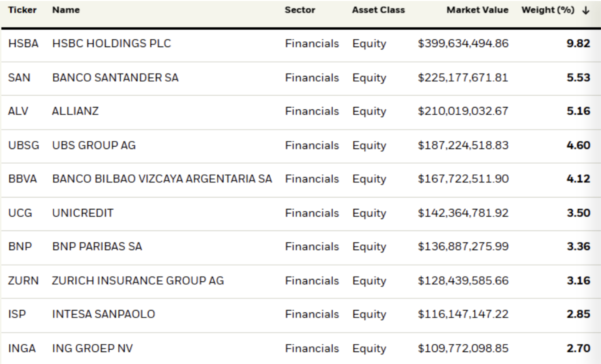Click the SAN ticker cell
The image size is (601, 364).
point(17,78)
